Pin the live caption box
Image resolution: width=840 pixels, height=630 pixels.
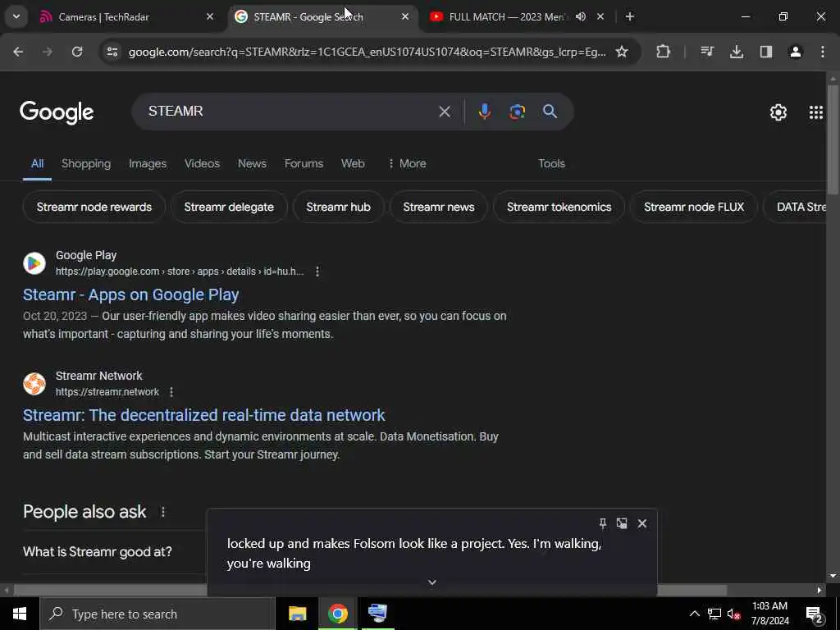pos(603,523)
